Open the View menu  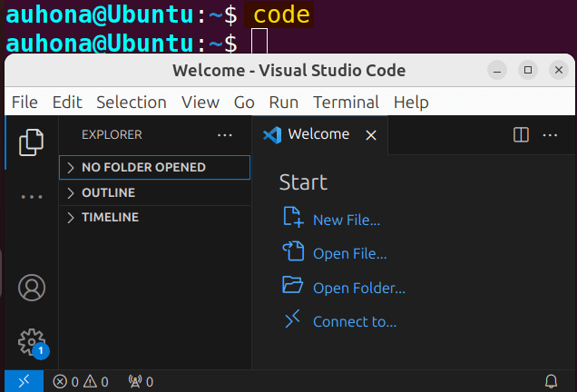point(200,102)
